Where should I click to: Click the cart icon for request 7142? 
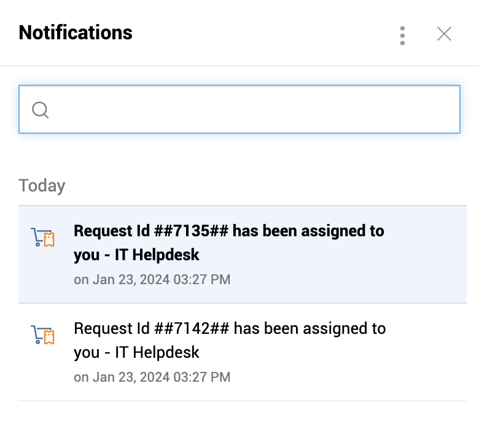pyautogui.click(x=42, y=335)
